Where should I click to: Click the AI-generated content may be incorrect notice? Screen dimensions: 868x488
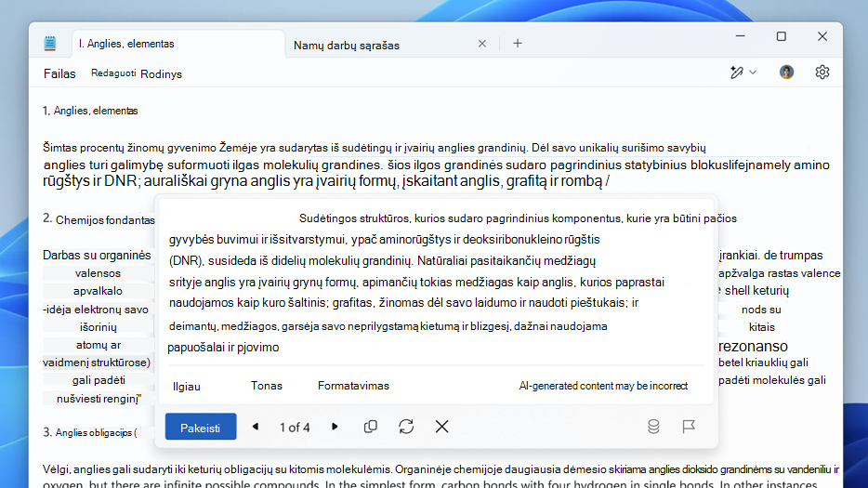point(603,386)
